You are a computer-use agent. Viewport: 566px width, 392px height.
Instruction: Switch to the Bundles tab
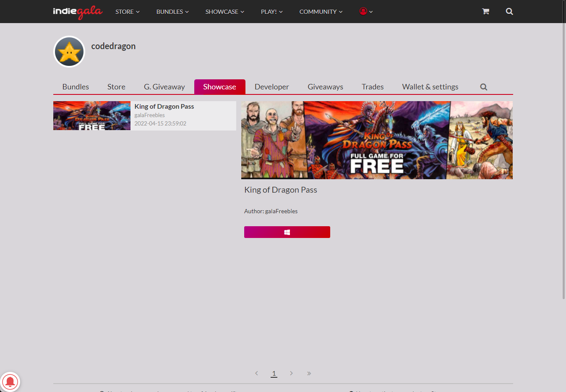pyautogui.click(x=76, y=87)
